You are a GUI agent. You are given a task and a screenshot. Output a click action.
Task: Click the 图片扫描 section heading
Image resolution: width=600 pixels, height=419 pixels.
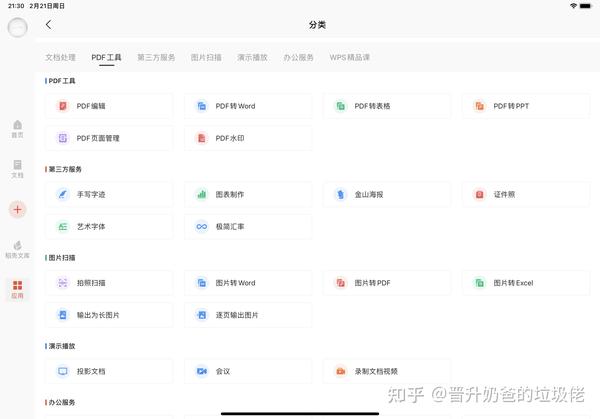coord(62,258)
